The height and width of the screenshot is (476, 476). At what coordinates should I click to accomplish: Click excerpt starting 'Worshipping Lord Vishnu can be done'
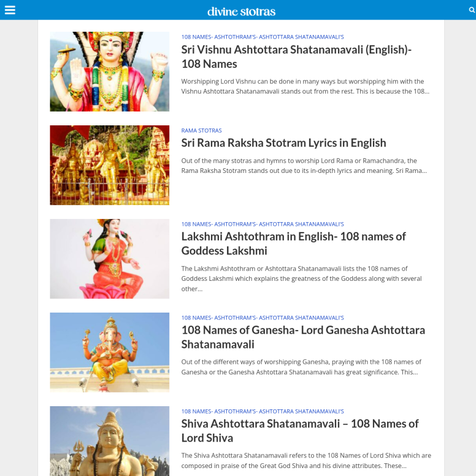point(305,87)
